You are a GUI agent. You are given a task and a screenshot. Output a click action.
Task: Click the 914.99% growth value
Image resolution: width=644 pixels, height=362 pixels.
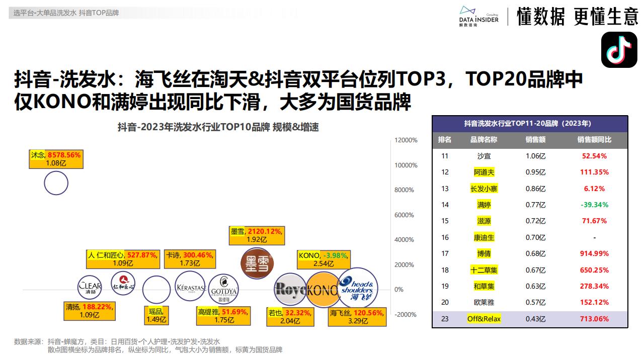(595, 253)
